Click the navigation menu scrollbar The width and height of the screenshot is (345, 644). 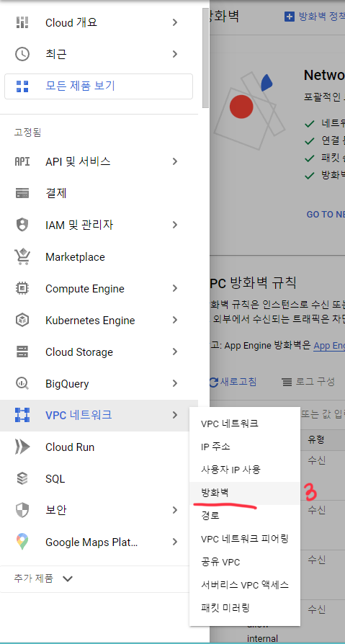(x=206, y=58)
